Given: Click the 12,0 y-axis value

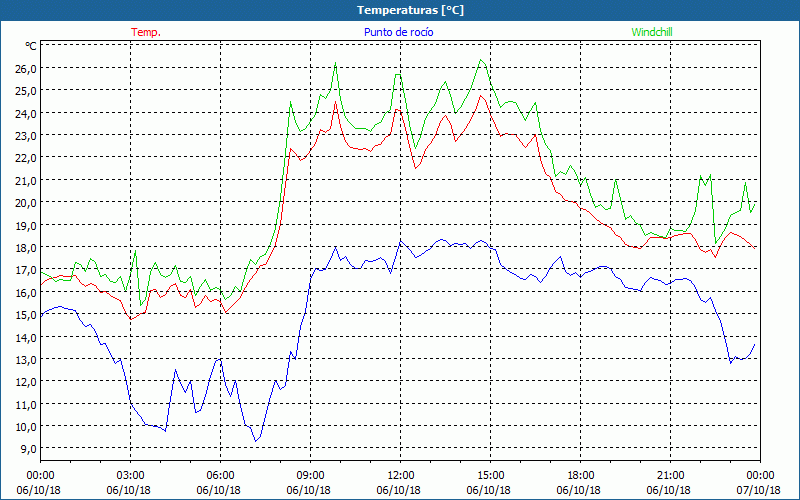Looking at the screenshot, I should [27, 382].
